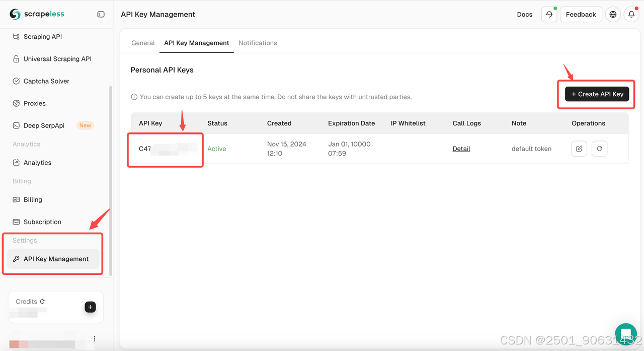The image size is (644, 351).
Task: Open the chat widget bubble
Action: pos(626,334)
